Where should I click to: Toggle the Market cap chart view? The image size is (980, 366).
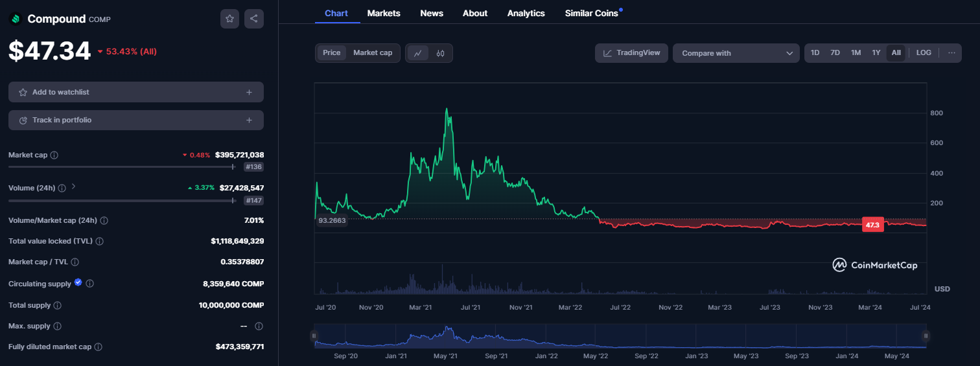[x=373, y=53]
